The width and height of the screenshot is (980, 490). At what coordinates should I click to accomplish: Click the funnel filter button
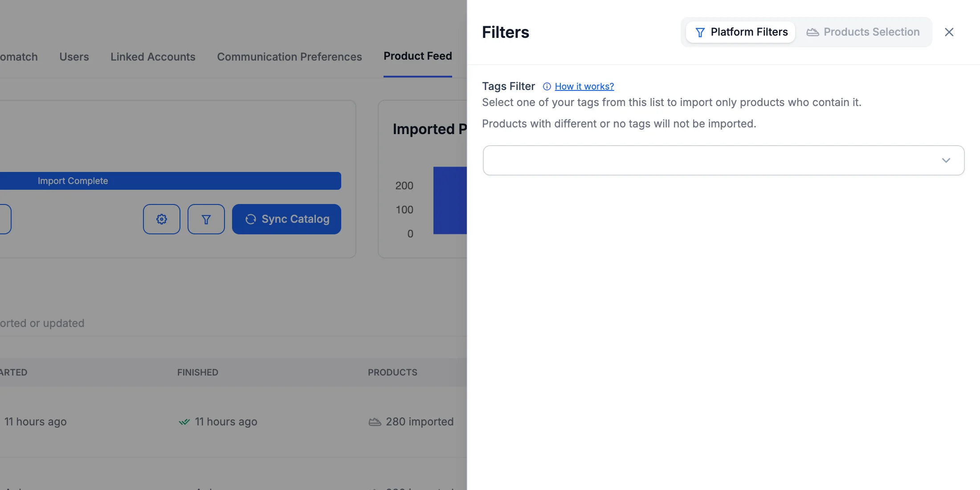206,219
